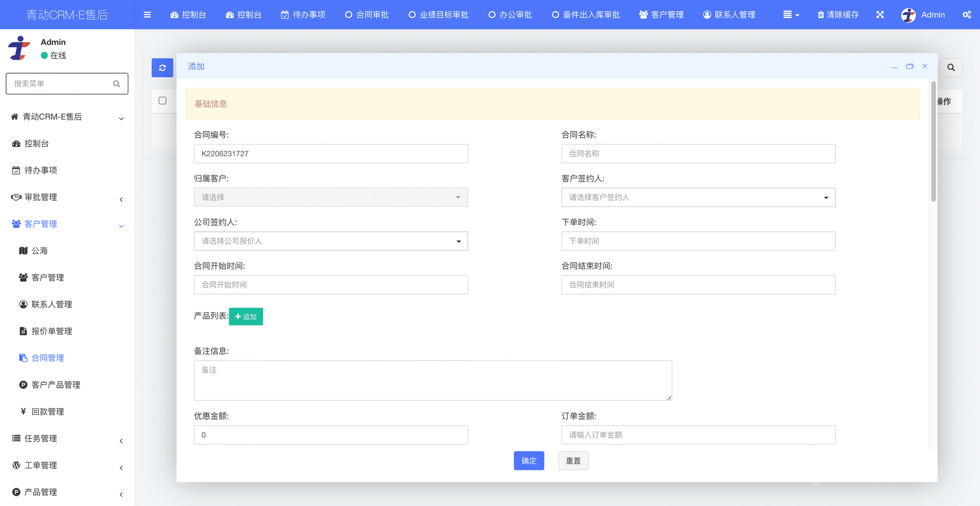Viewport: 980px width, 506px height.
Task: Click the blue 确定 button
Action: 528,461
